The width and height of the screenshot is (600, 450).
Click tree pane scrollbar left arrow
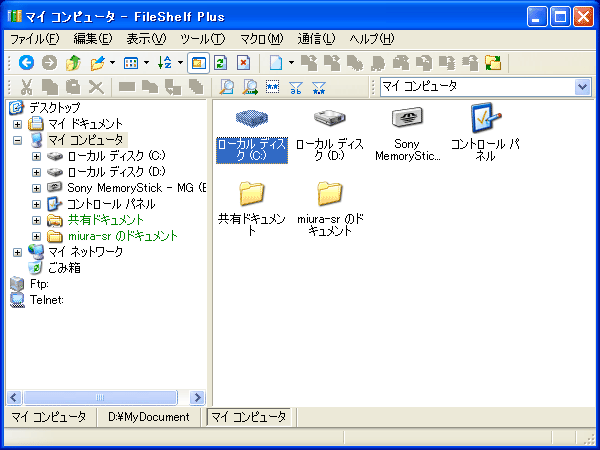[14, 398]
